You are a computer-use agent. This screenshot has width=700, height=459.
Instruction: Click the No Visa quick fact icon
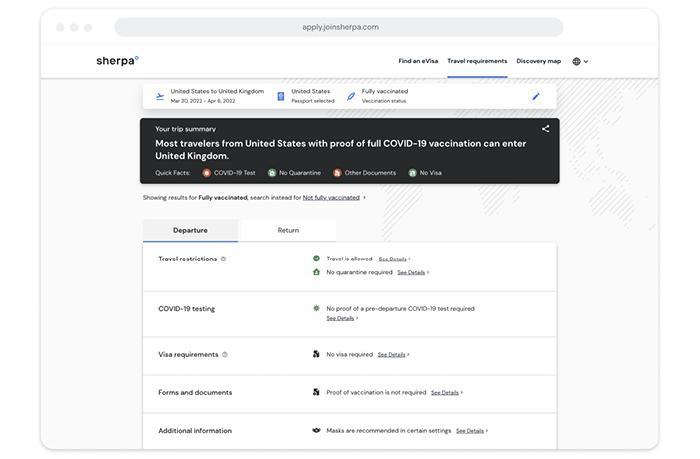(412, 173)
